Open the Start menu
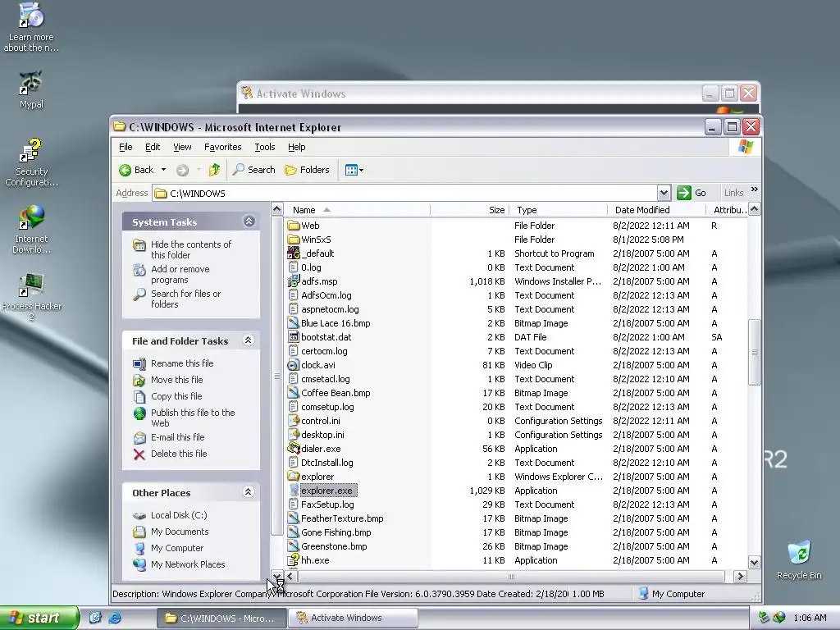Viewport: 840px width, 630px height. point(39,618)
